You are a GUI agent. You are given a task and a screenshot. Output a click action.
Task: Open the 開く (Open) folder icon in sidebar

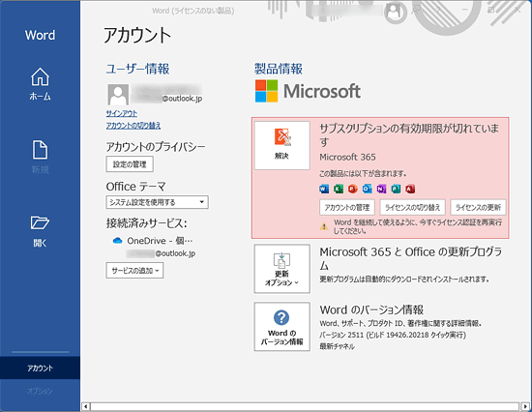(40, 222)
